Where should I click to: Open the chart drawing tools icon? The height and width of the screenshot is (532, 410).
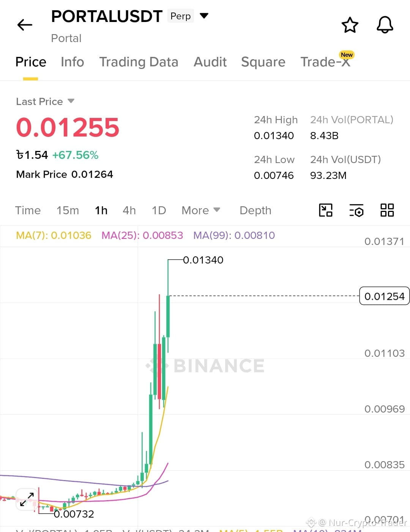(x=326, y=210)
